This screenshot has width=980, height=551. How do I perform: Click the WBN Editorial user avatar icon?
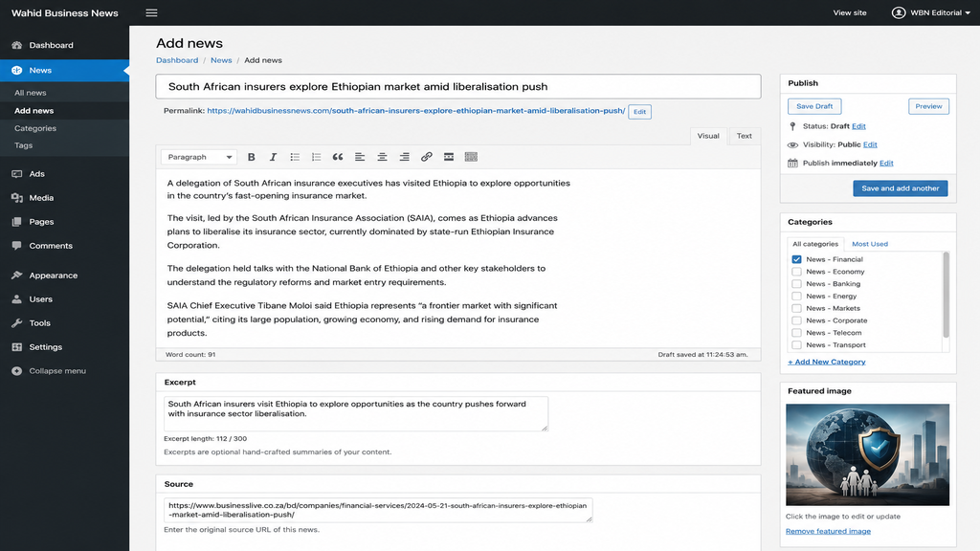pos(898,12)
